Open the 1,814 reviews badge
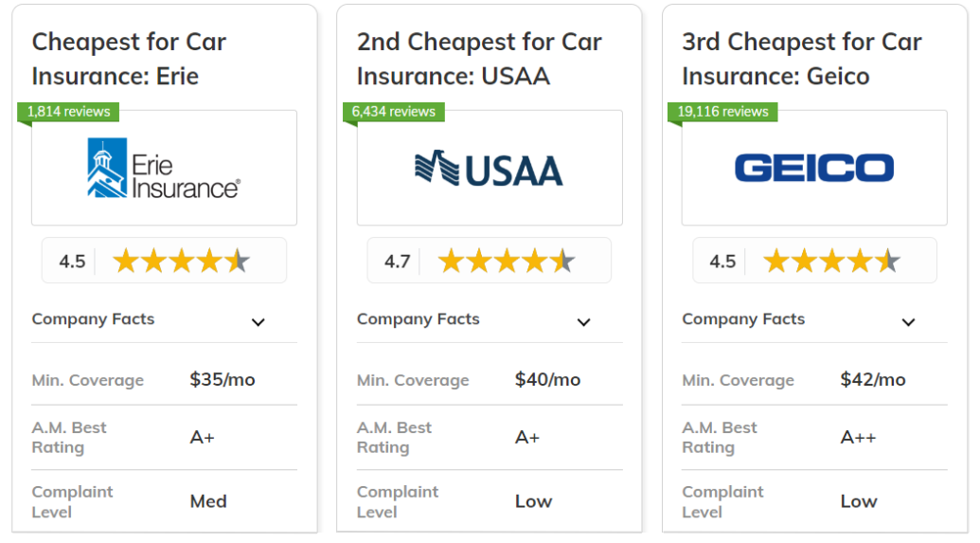The height and width of the screenshot is (543, 980). 68,112
